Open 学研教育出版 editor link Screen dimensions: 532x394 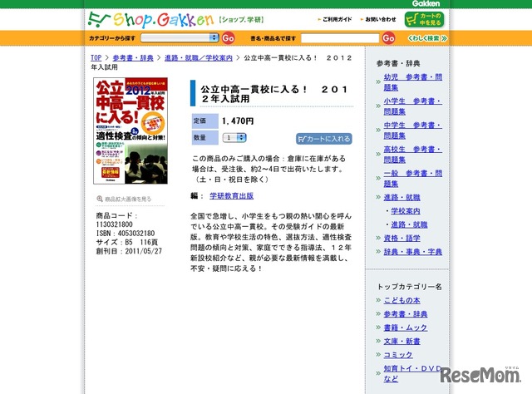tap(231, 196)
